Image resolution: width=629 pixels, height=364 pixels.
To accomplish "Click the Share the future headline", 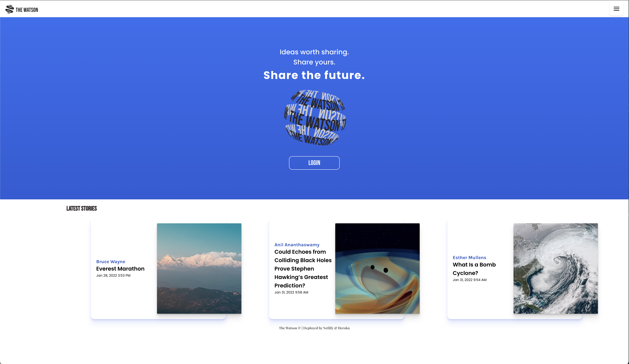I will pyautogui.click(x=314, y=75).
